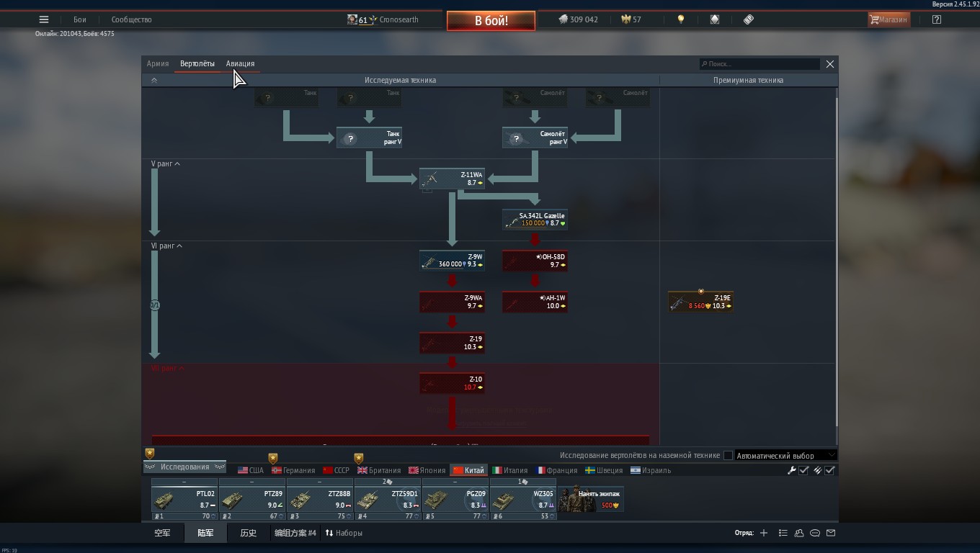Open the Бои menu
The width and height of the screenshot is (980, 553).
[x=79, y=19]
